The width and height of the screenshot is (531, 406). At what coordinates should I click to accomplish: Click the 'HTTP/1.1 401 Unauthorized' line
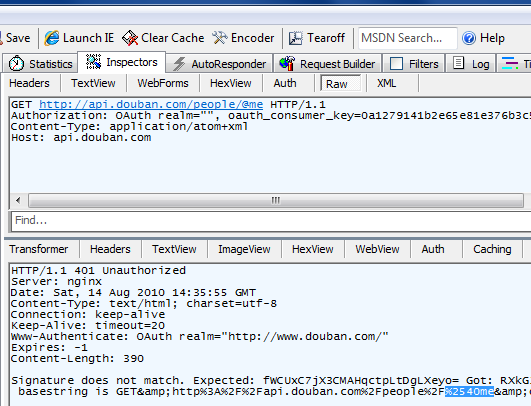pyautogui.click(x=99, y=270)
